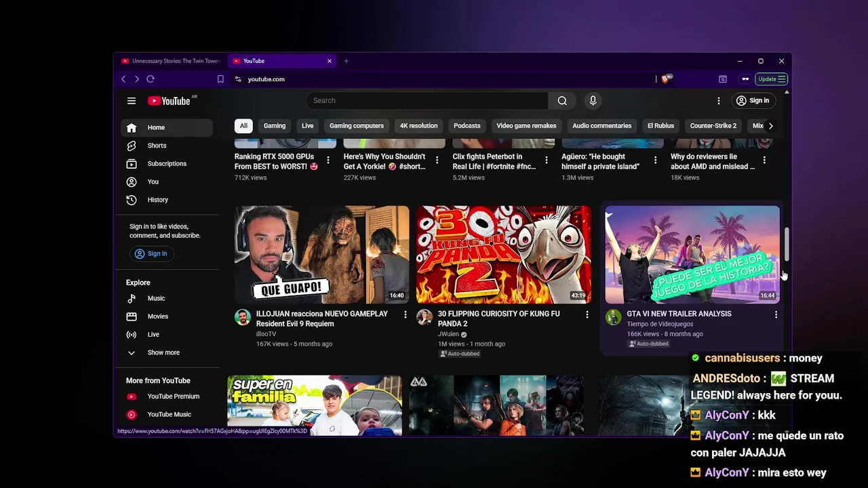Open ILLOJUAN QUE GUAPO video thumbnail
Image resolution: width=868 pixels, height=488 pixels.
(x=322, y=255)
